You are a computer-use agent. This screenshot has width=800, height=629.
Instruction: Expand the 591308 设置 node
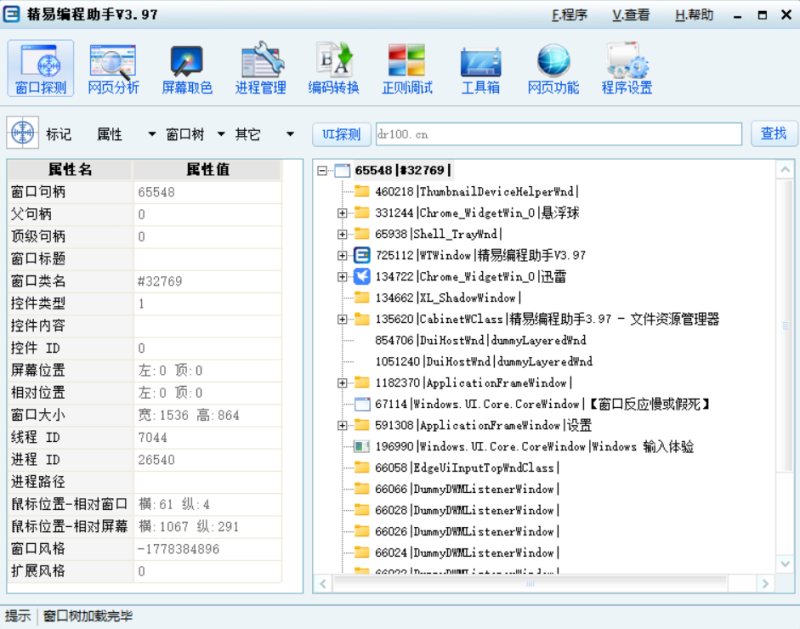[x=342, y=425]
